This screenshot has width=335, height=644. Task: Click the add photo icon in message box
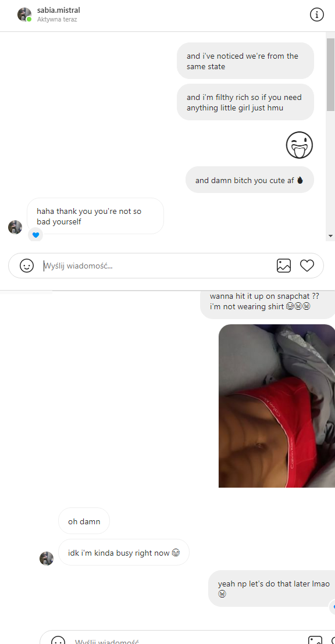point(284,266)
